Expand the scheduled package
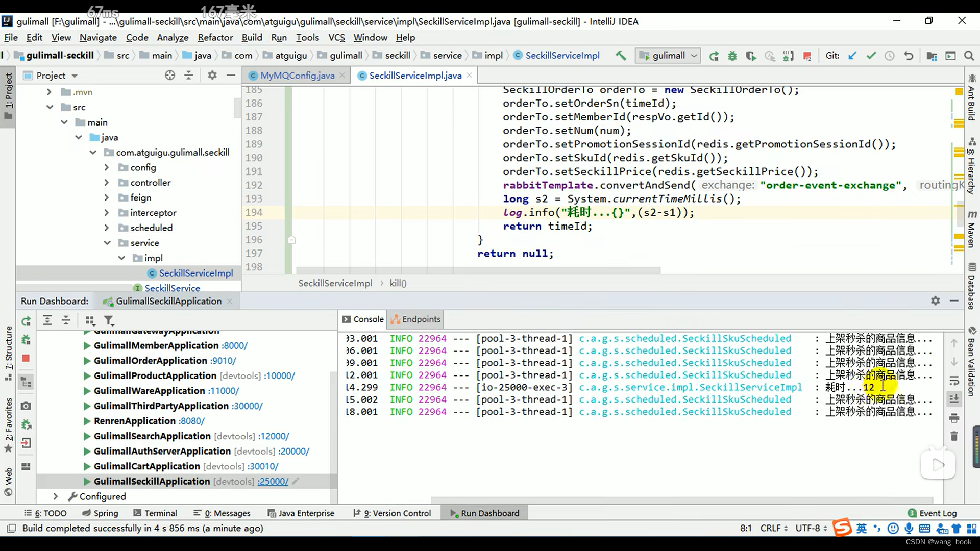Image resolution: width=980 pixels, height=551 pixels. pyautogui.click(x=107, y=228)
